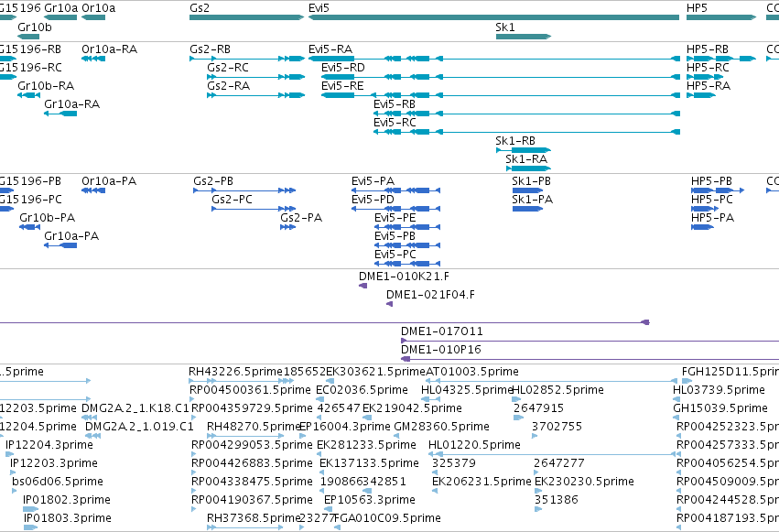Select protein HP5-PB
Viewport: 779px width, 532px height.
tap(718, 190)
